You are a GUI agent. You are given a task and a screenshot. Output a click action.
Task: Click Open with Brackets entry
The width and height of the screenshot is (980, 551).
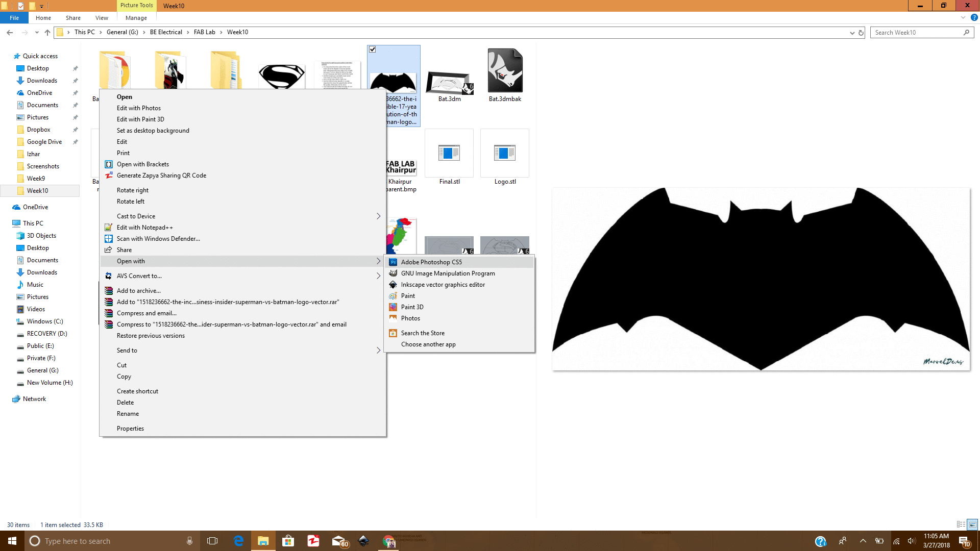coord(142,164)
